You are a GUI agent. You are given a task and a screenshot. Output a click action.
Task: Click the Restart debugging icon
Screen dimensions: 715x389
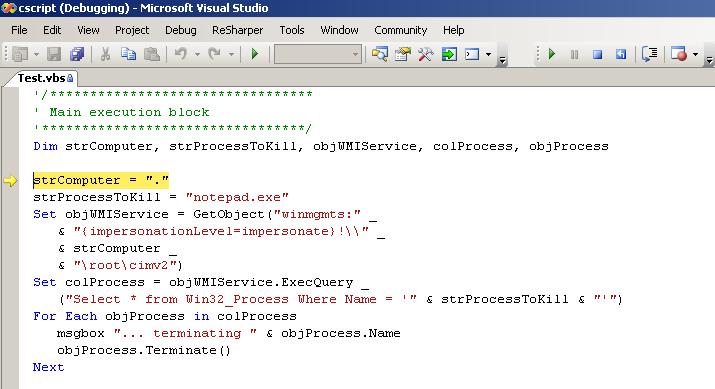(620, 54)
